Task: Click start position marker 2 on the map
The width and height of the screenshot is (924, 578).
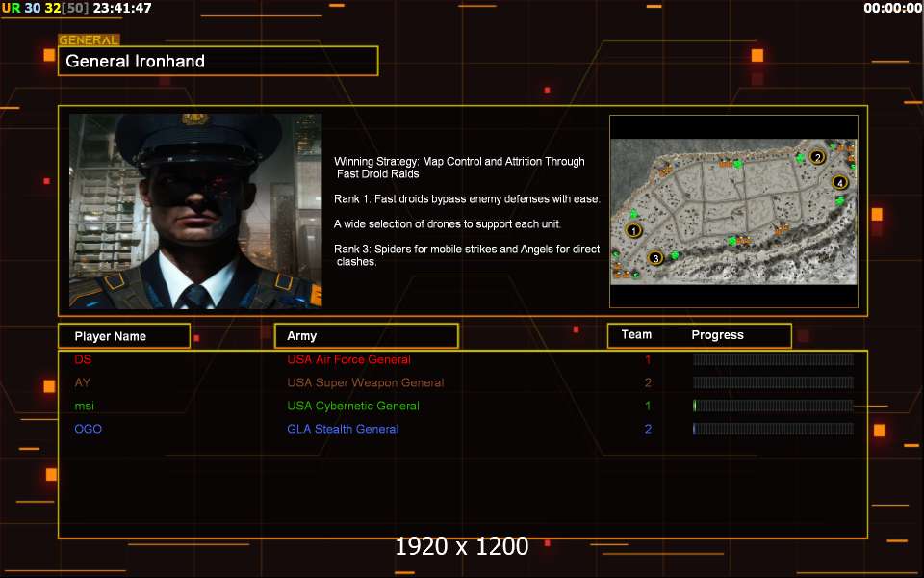Action: pos(817,157)
